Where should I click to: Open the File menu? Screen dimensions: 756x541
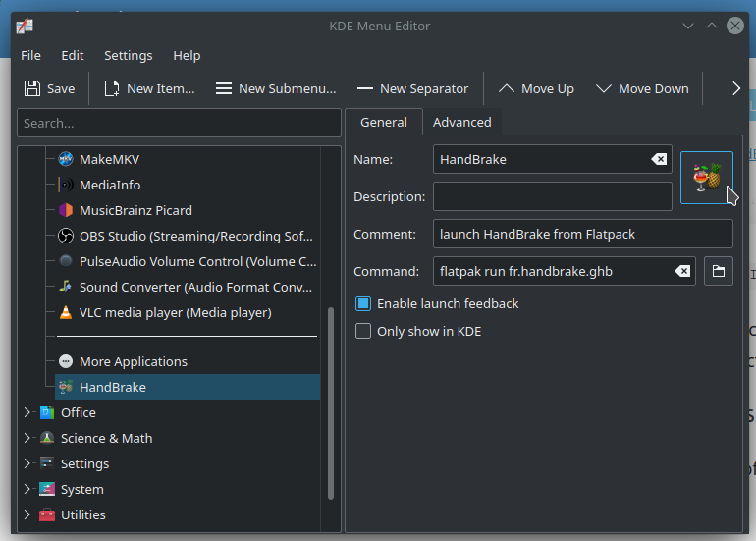[30, 55]
